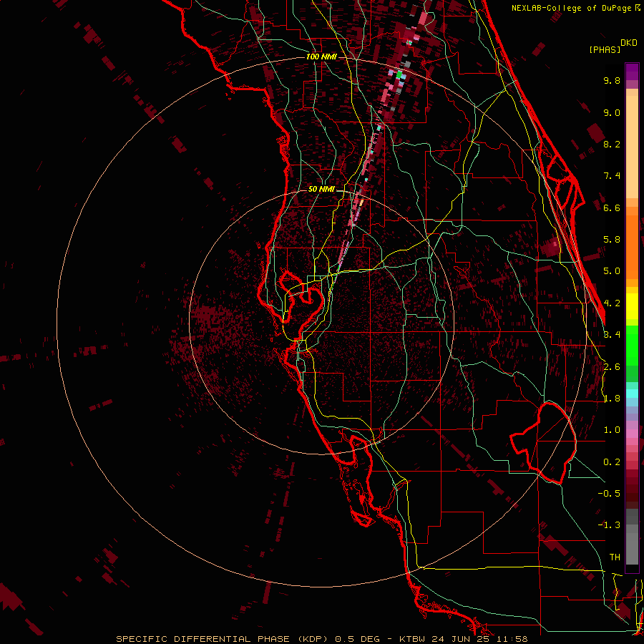Click the 24 JUN 25 date in the caption
The width and height of the screenshot is (644, 644).
(460, 639)
